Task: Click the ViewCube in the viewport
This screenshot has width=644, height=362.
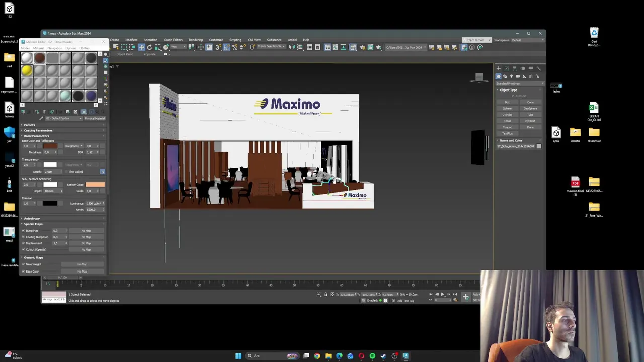Action: click(479, 77)
